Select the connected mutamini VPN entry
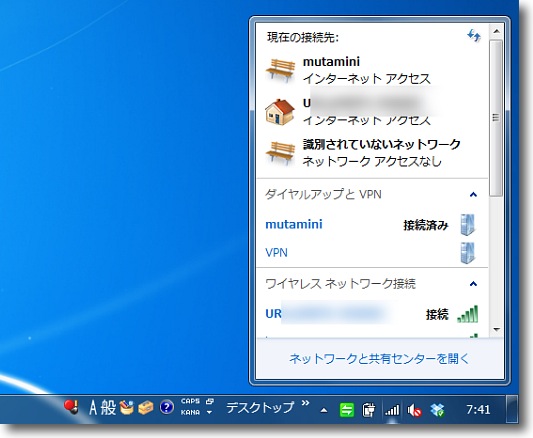 [x=372, y=225]
